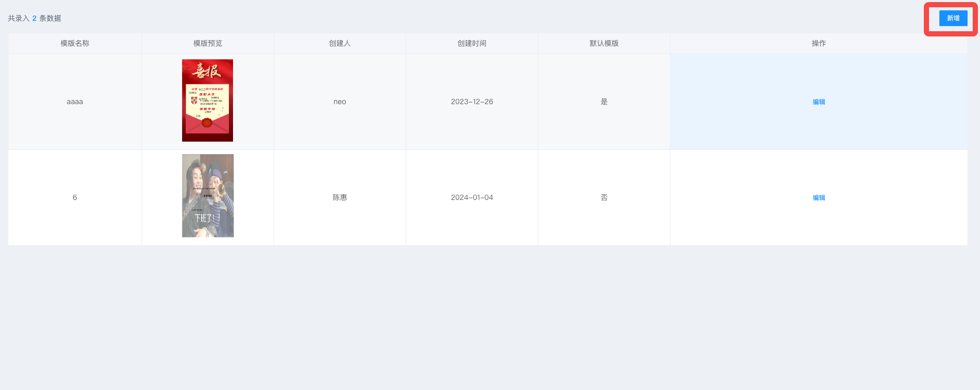Click the date 2023-12-26 cell
The image size is (980, 390).
(472, 102)
